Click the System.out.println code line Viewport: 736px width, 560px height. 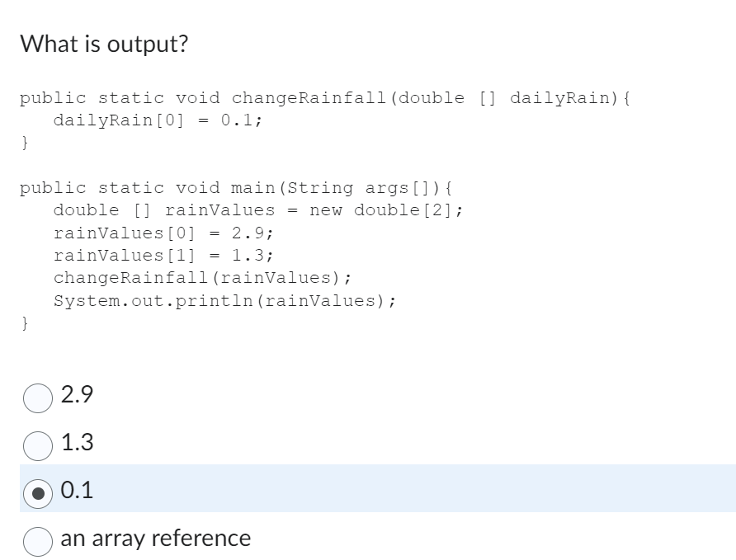[x=223, y=300]
